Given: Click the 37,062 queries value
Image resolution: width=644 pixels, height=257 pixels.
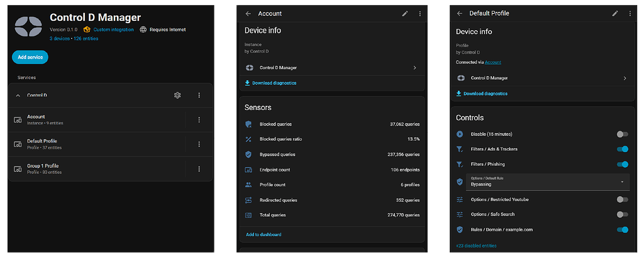Looking at the screenshot, I should coord(404,124).
